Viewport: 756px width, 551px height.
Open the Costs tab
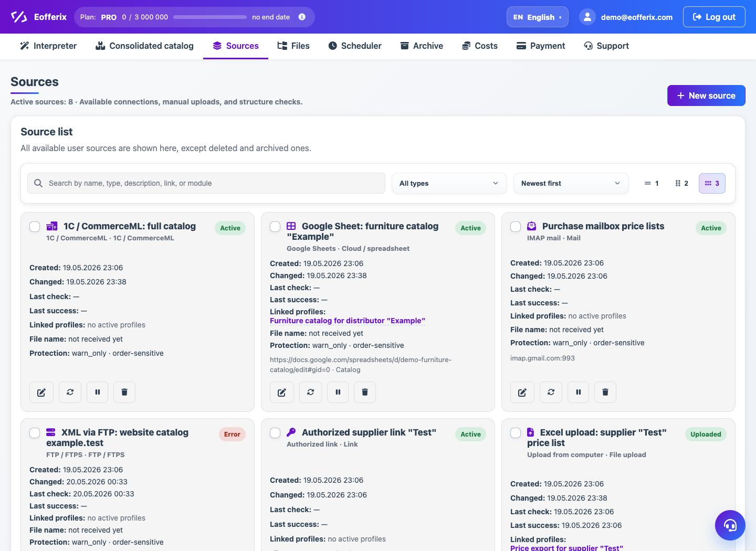(x=480, y=46)
